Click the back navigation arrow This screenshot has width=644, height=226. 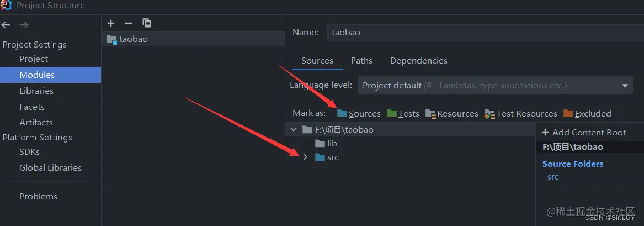point(6,25)
